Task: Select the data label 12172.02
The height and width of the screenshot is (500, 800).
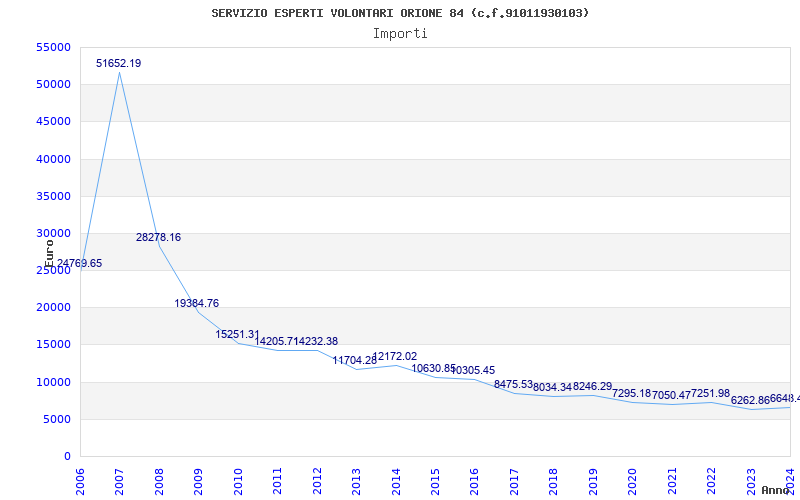Action: pyautogui.click(x=395, y=356)
